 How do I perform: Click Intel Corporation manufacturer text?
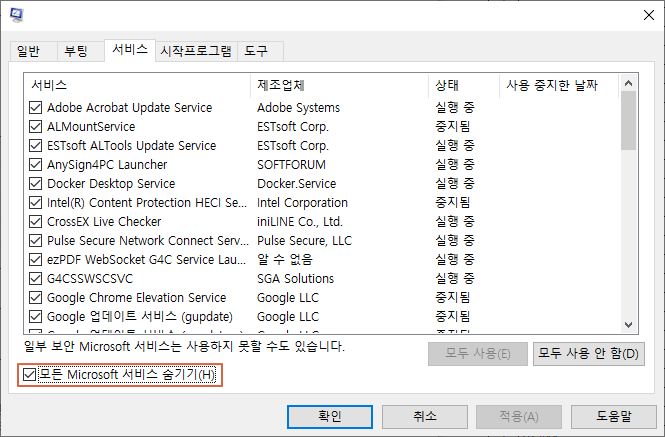(x=302, y=203)
